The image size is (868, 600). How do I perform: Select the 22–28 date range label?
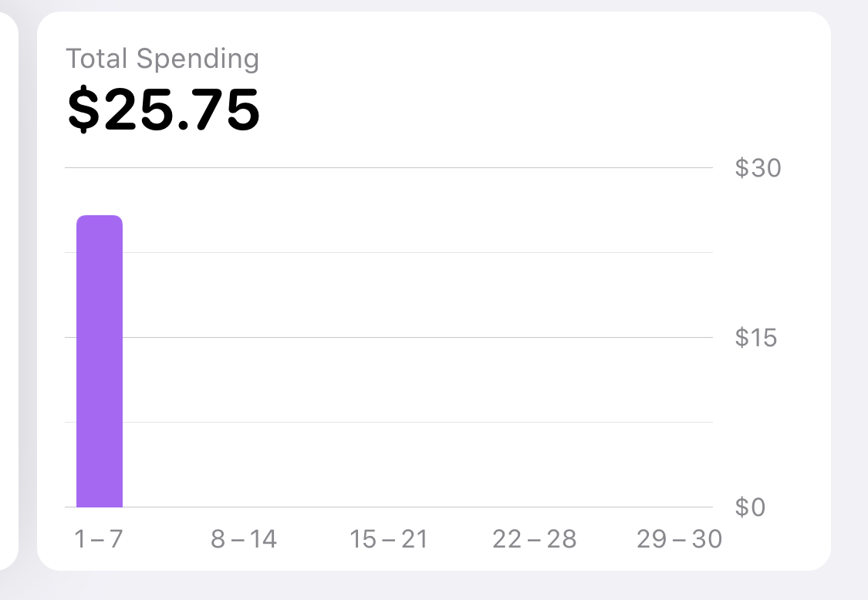tap(534, 539)
